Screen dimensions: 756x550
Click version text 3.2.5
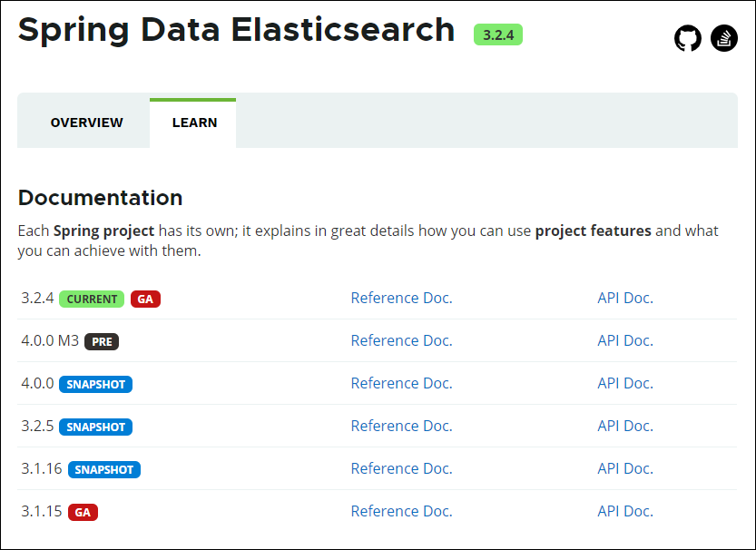(x=37, y=426)
